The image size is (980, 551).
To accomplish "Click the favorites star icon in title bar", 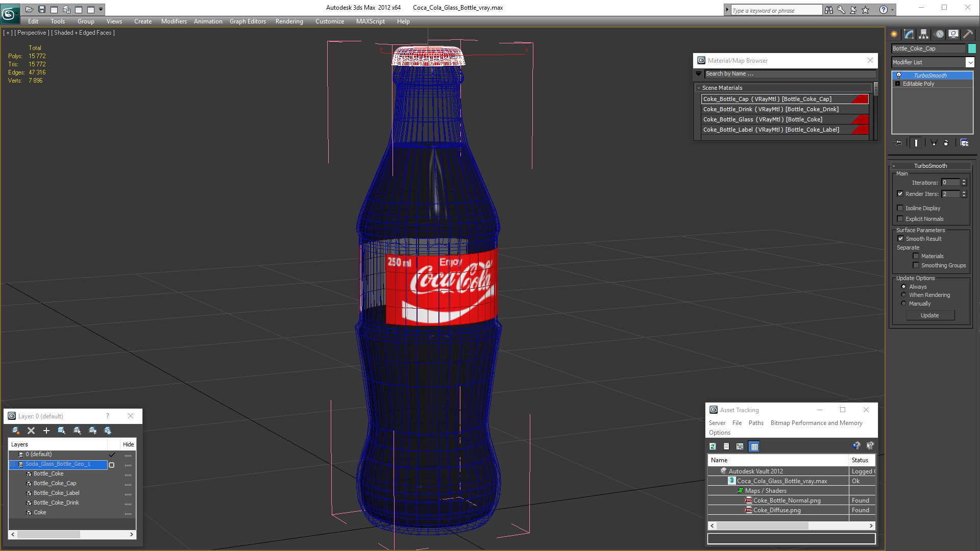I will (866, 10).
